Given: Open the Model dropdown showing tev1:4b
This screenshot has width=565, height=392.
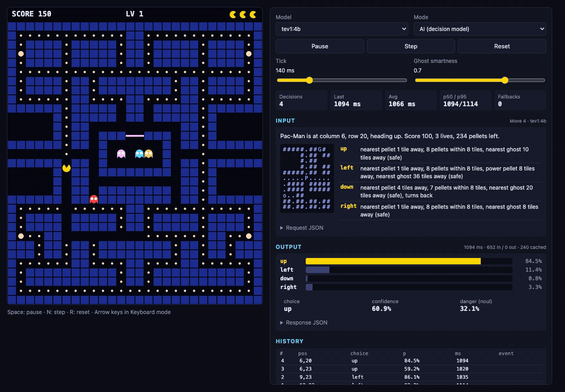Looking at the screenshot, I should 342,29.
